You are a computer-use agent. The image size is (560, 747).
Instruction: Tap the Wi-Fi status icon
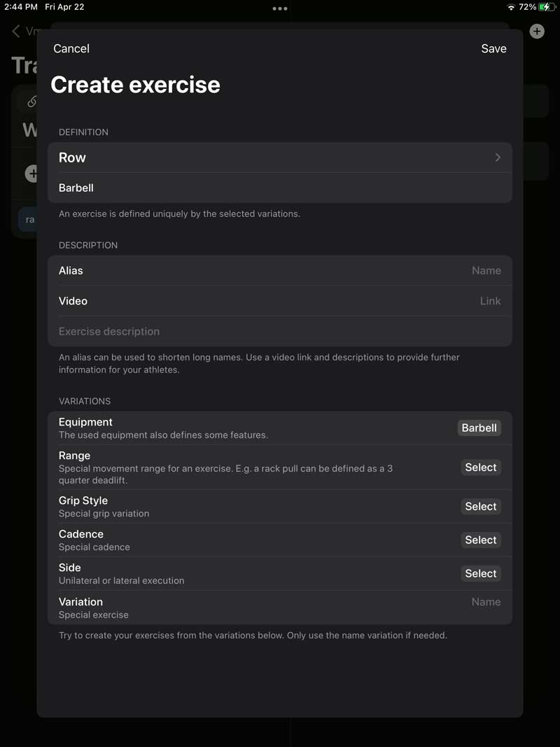tap(512, 7)
